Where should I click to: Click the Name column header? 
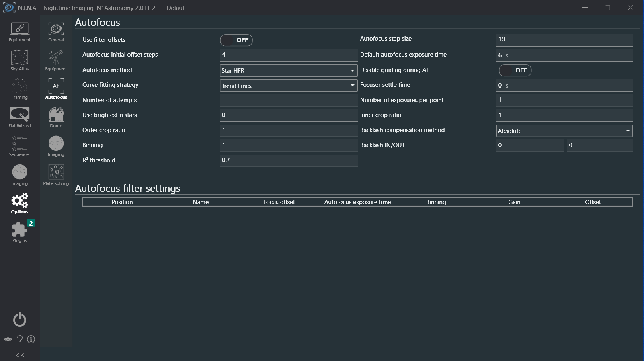pos(201,202)
